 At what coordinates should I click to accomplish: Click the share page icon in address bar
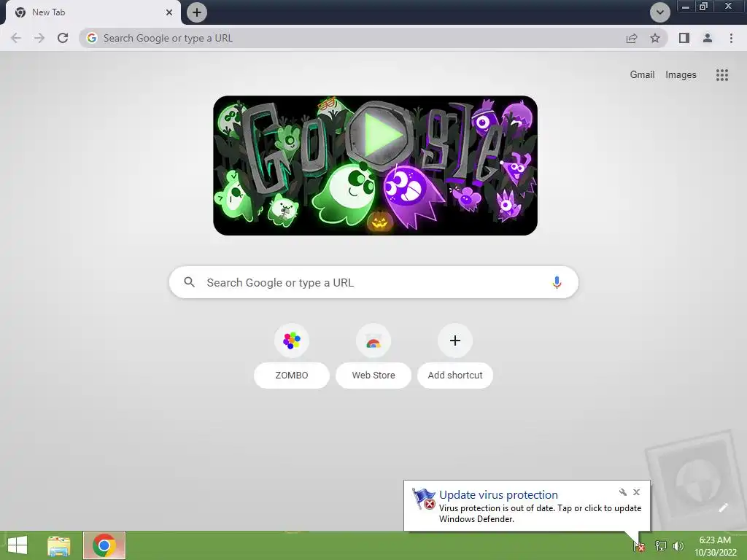point(631,38)
